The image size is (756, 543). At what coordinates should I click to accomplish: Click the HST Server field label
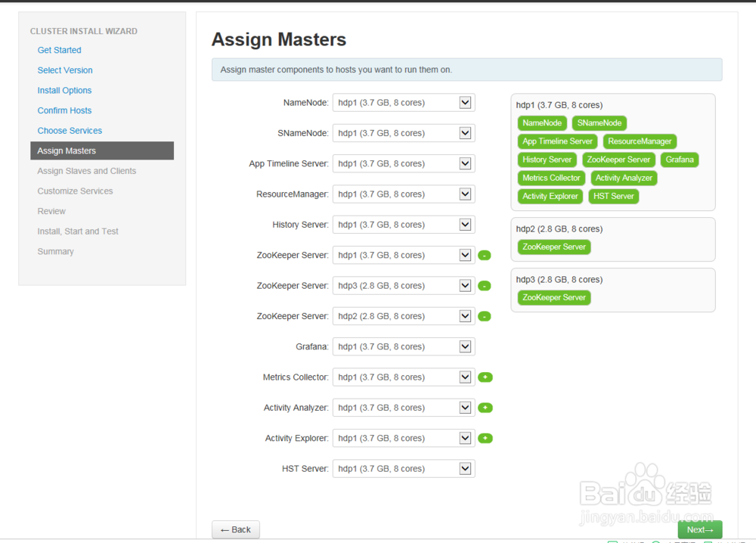click(305, 468)
